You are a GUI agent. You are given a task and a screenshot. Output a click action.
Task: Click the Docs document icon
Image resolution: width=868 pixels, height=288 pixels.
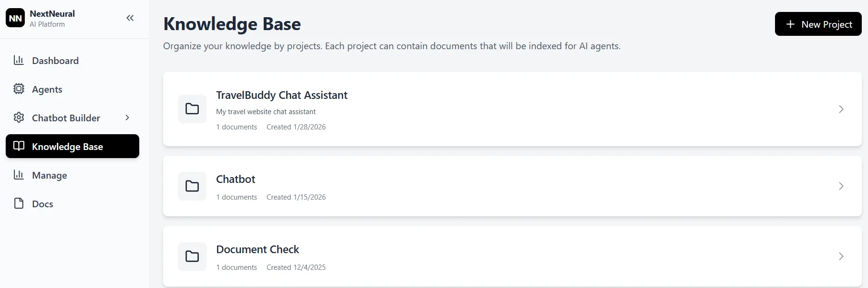[x=19, y=203]
